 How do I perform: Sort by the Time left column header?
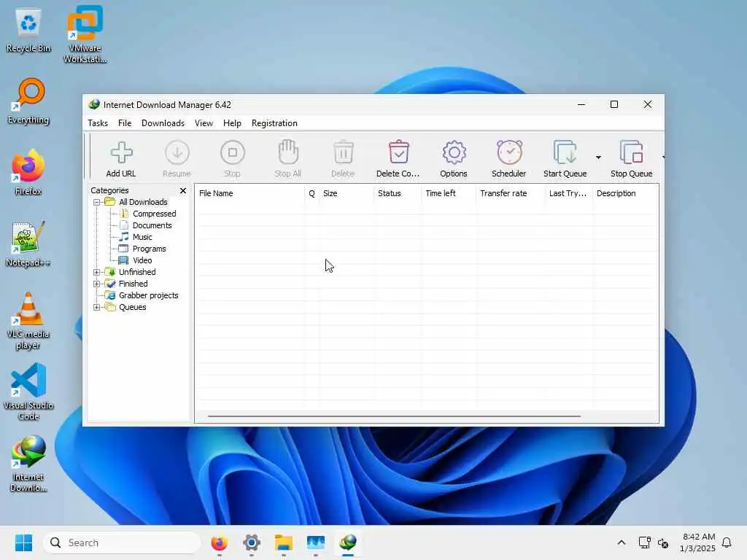click(449, 193)
